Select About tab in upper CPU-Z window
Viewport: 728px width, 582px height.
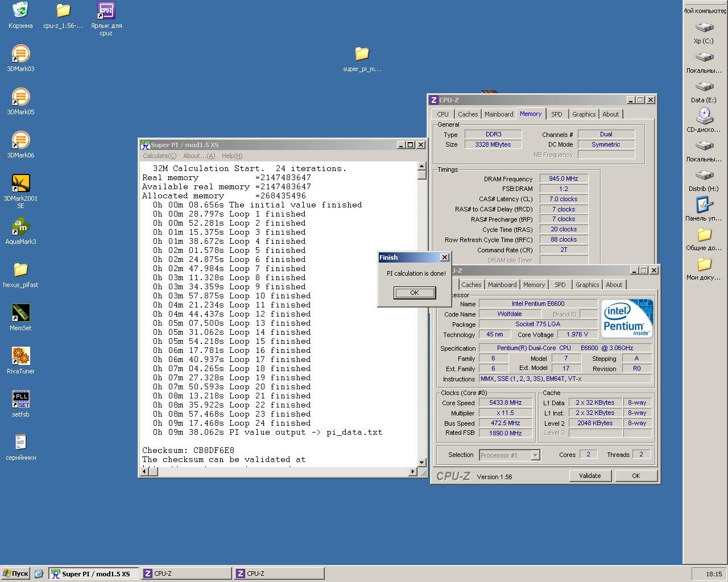point(611,114)
